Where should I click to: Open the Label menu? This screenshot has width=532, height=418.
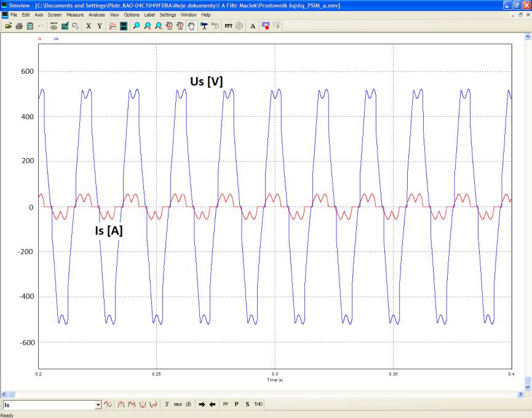pyautogui.click(x=149, y=15)
